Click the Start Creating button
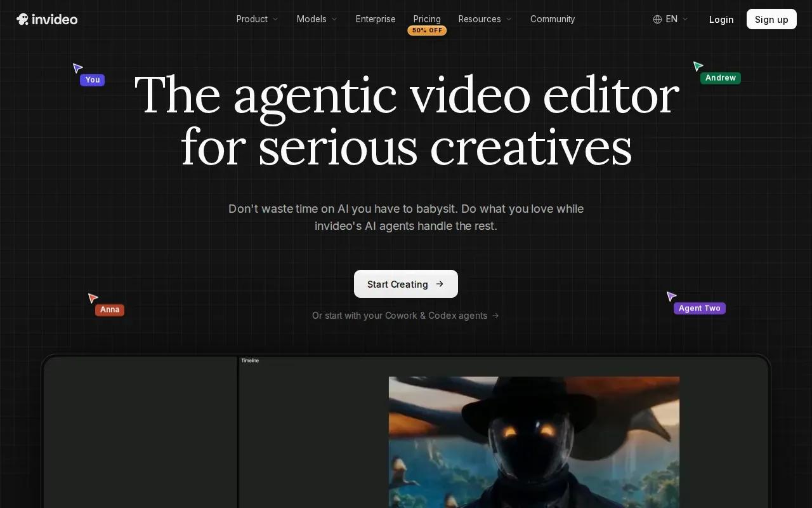The height and width of the screenshot is (508, 812). [406, 284]
